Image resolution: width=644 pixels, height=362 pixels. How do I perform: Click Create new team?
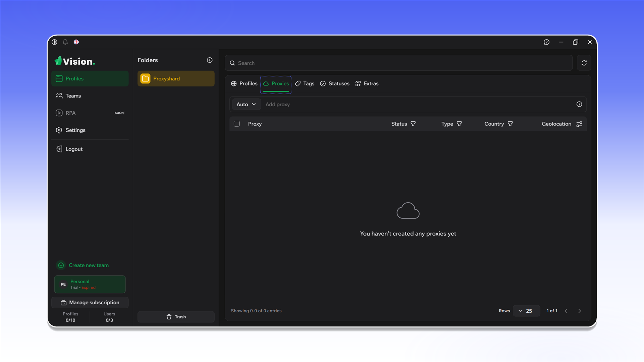click(83, 265)
